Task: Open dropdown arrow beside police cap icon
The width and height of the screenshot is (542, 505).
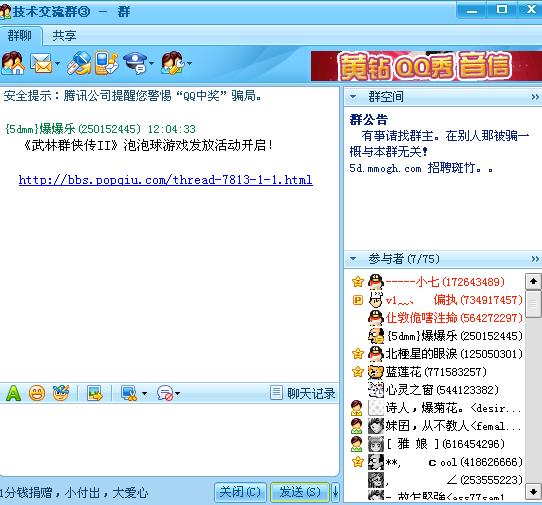Action: click(x=152, y=64)
